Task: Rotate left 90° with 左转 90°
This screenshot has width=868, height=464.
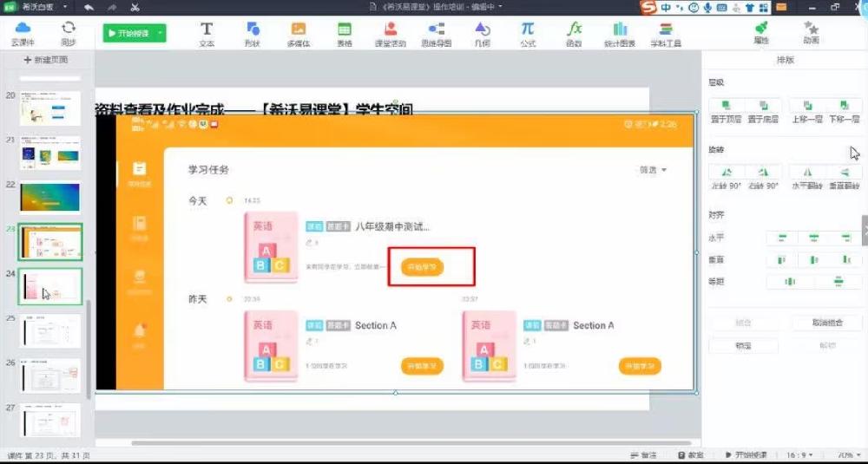Action: point(727,178)
